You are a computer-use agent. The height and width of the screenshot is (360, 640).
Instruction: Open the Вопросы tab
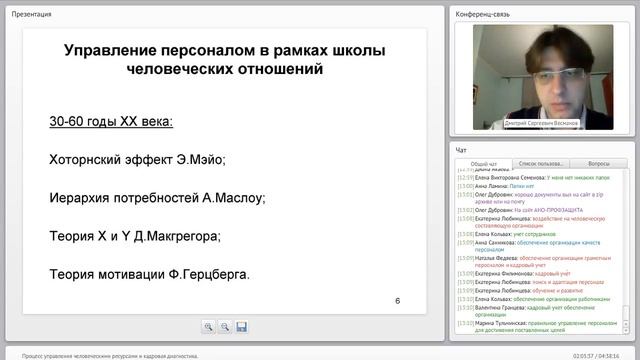pos(599,164)
